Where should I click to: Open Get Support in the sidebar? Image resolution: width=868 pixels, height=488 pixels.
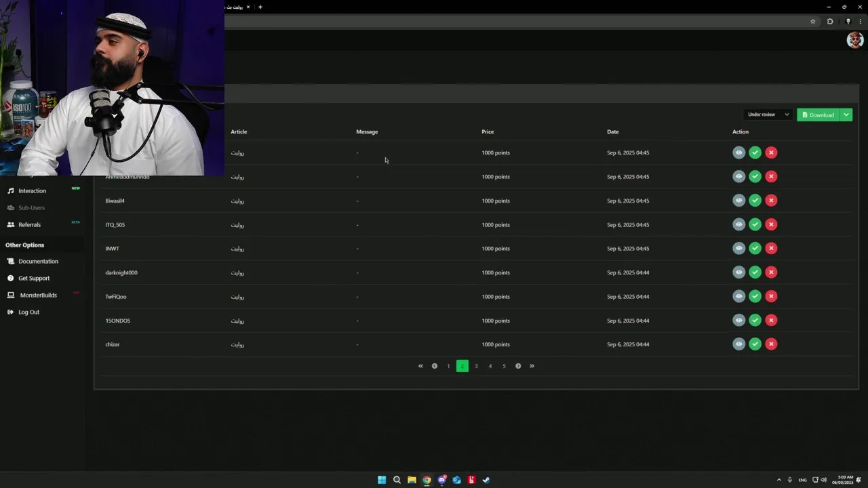click(34, 279)
